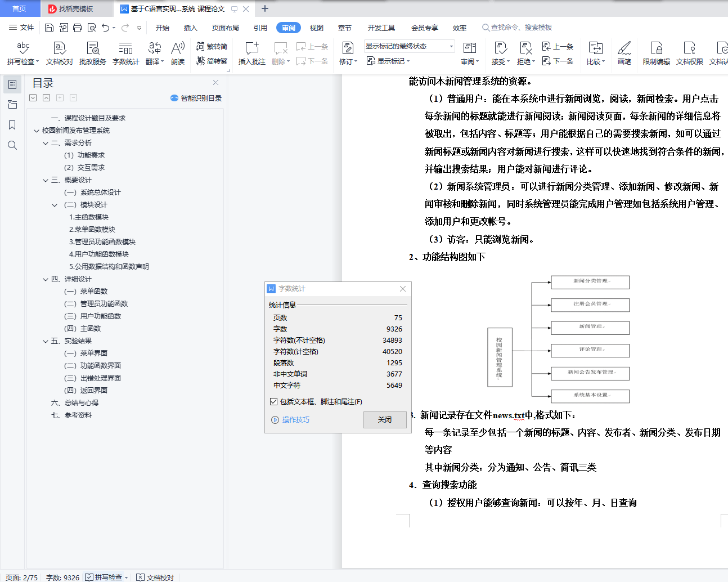Open the 显示标记 dropdown
Screen dimensions: 728x582
point(388,61)
